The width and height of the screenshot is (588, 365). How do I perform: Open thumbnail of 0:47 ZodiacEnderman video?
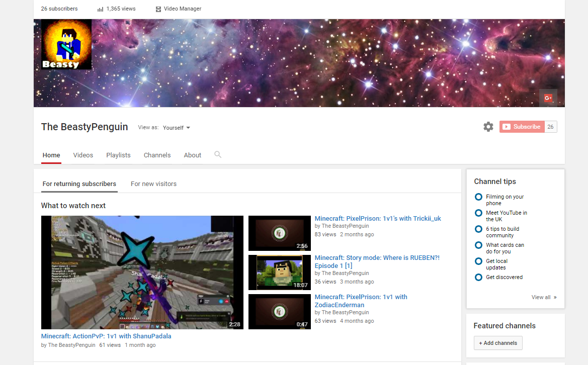pos(279,312)
